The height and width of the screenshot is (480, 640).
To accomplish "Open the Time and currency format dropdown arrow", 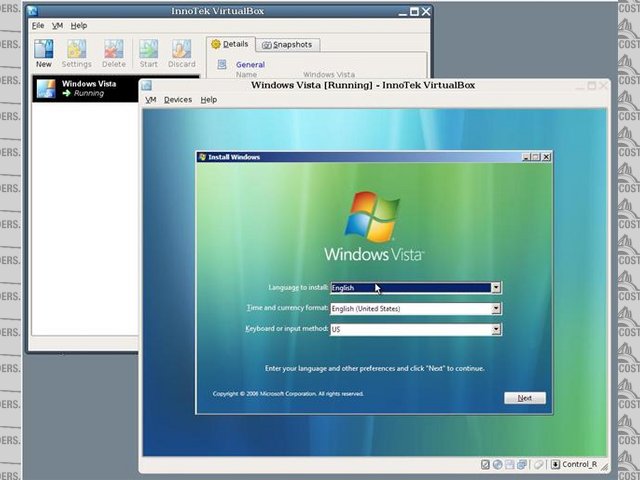I will pyautogui.click(x=496, y=309).
